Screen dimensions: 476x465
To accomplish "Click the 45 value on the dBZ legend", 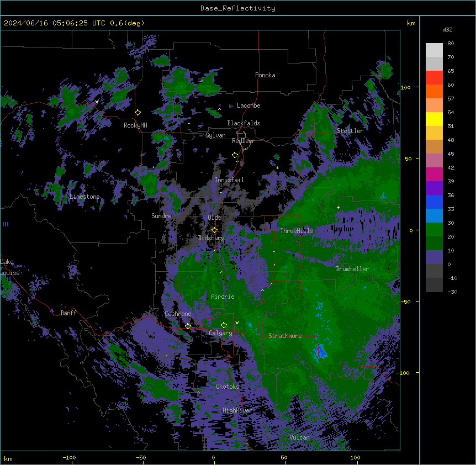I will coord(451,154).
